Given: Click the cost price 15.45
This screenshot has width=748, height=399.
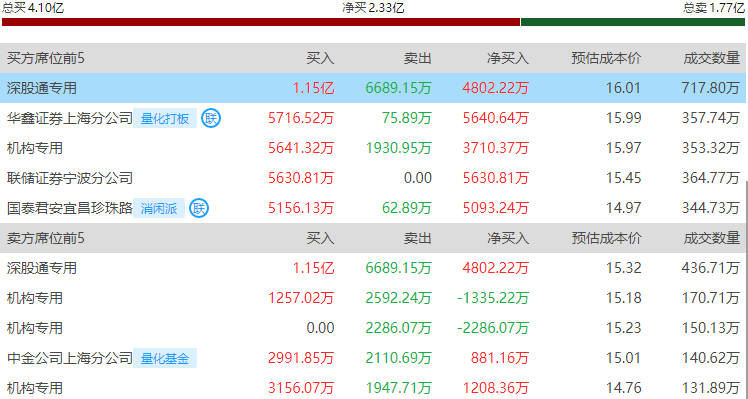Looking at the screenshot, I should coord(624,178).
